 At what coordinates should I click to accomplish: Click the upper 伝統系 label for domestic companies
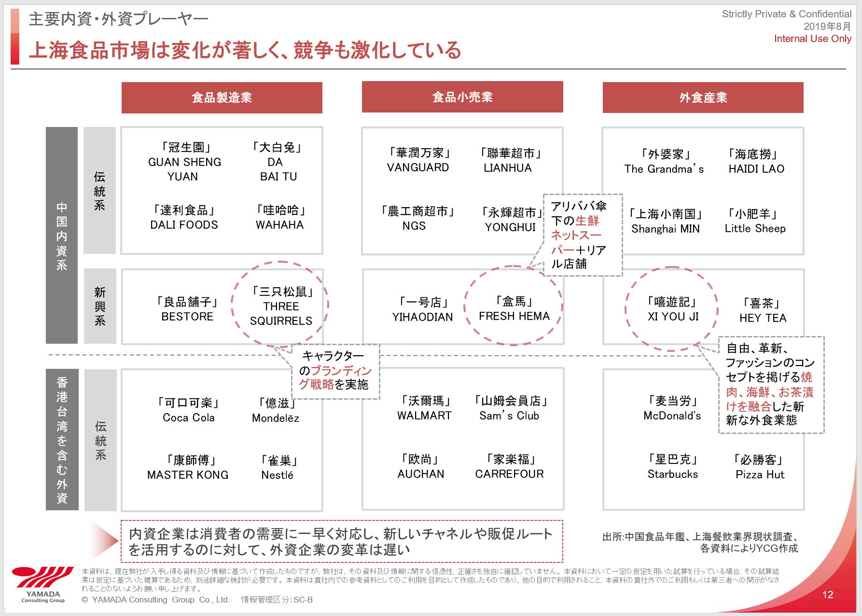[x=99, y=191]
